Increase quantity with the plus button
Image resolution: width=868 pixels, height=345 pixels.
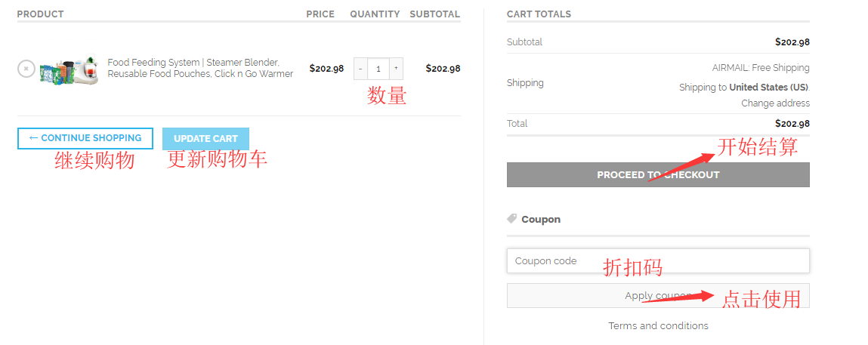click(x=396, y=69)
